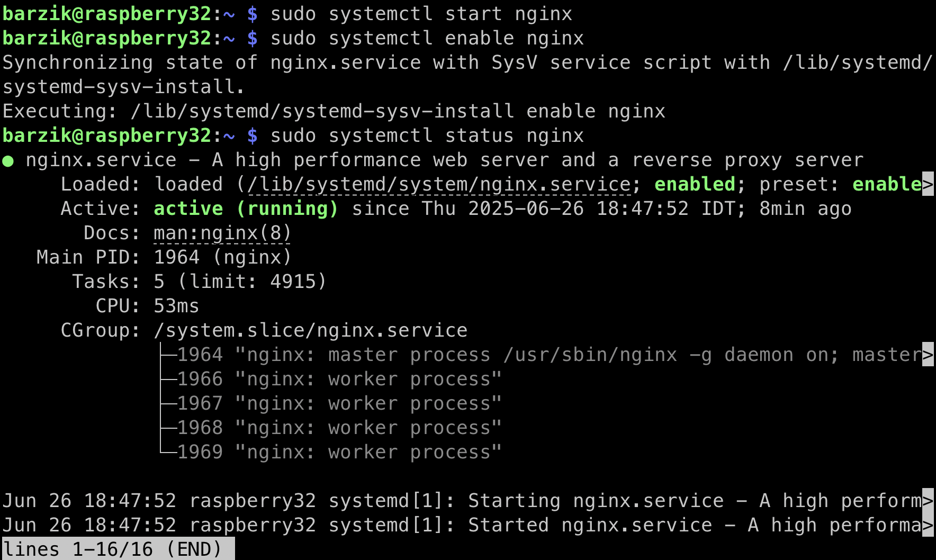Open the /lib/systemd/system/nginx.service path link
936x560 pixels.
pyautogui.click(x=439, y=184)
